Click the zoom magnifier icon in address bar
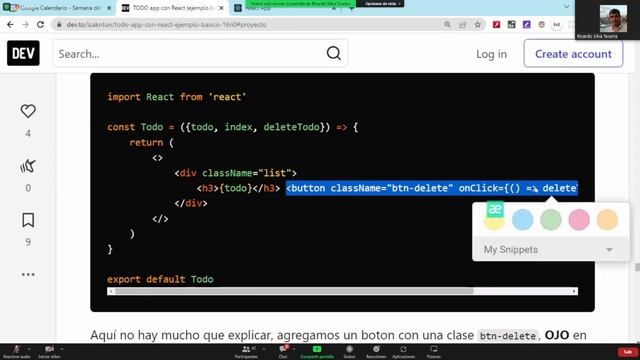The image size is (640, 360). 447,24
